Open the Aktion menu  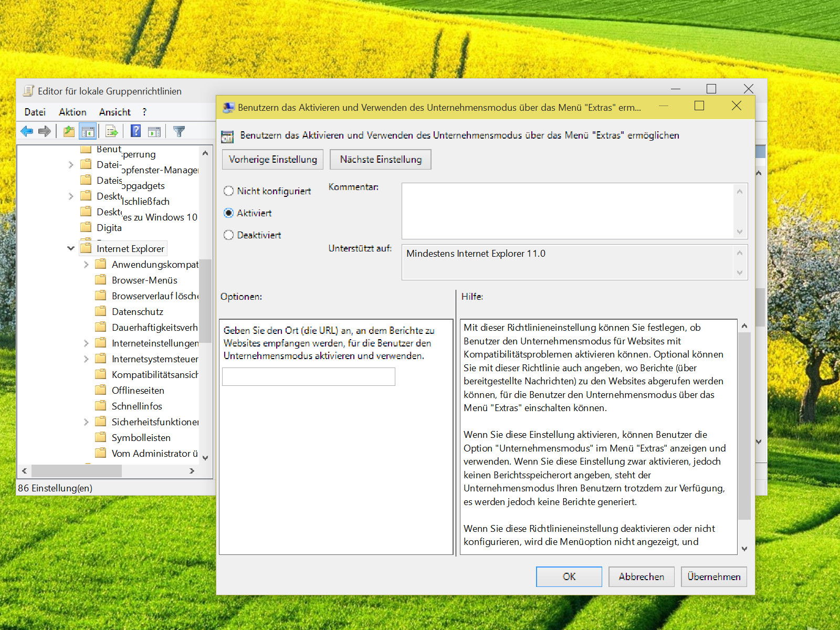click(72, 112)
